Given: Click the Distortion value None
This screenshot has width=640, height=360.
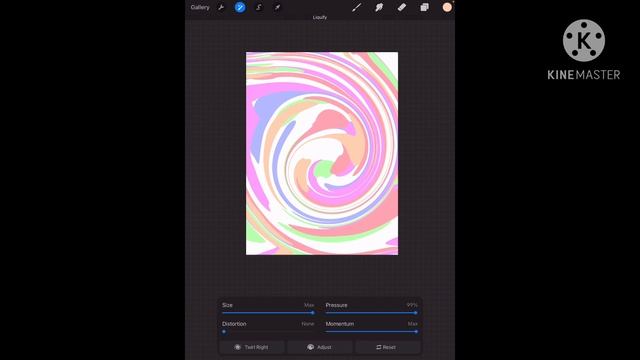Looking at the screenshot, I should click(308, 324).
